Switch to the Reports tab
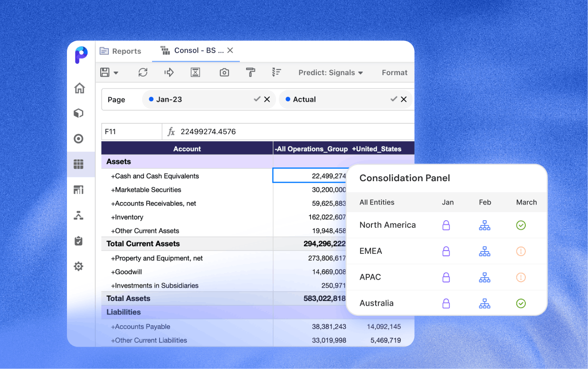Screen dimensions: 588x369 121,51
